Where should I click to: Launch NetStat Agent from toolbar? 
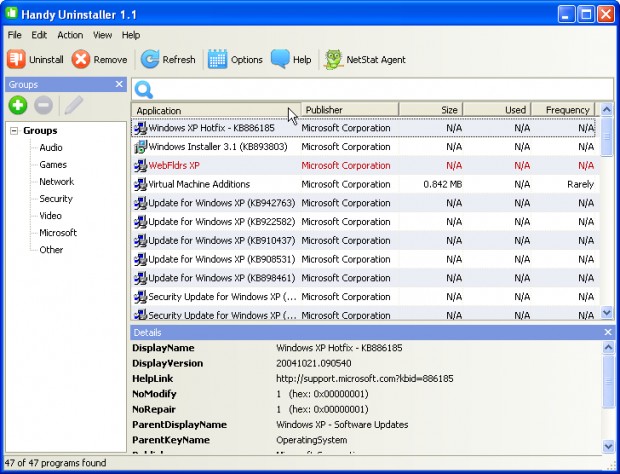coord(365,59)
